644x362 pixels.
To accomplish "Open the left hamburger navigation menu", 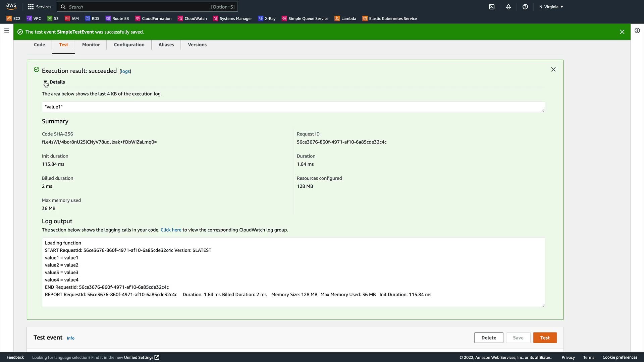I will tap(7, 31).
